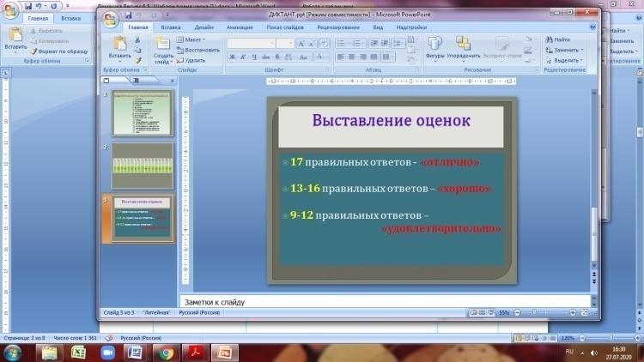Viewport: 644px width, 362px height.
Task: Click the Windows Start button
Action: [x=12, y=353]
